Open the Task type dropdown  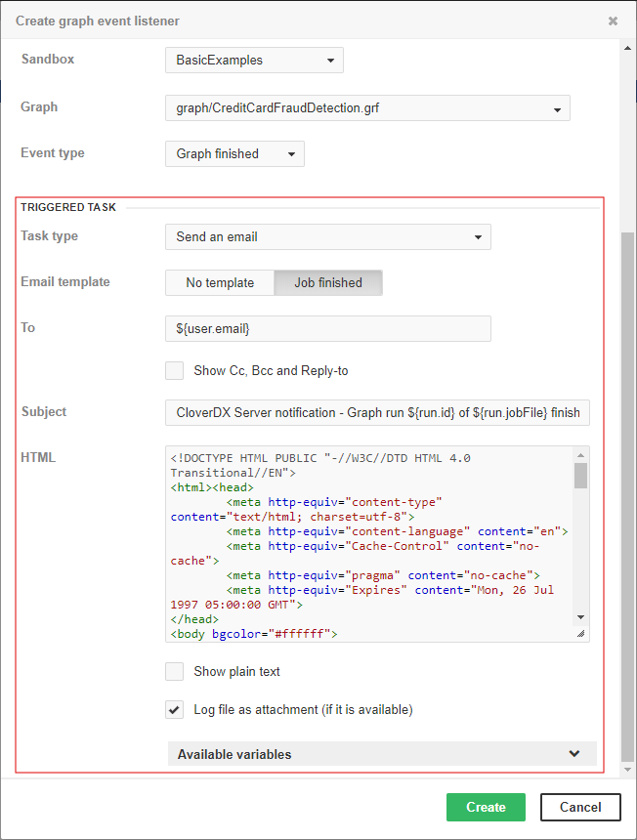point(327,236)
